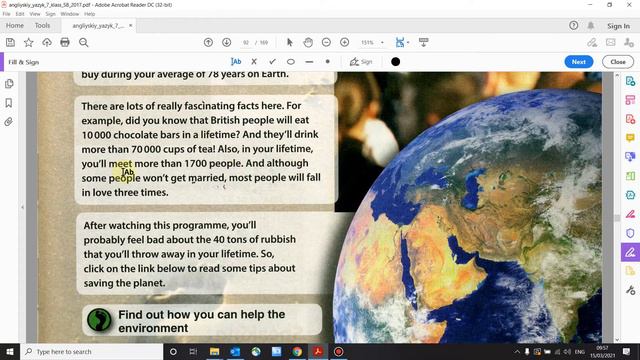Select the dot tool
Image resolution: width=640 pixels, height=360 pixels.
(x=327, y=62)
